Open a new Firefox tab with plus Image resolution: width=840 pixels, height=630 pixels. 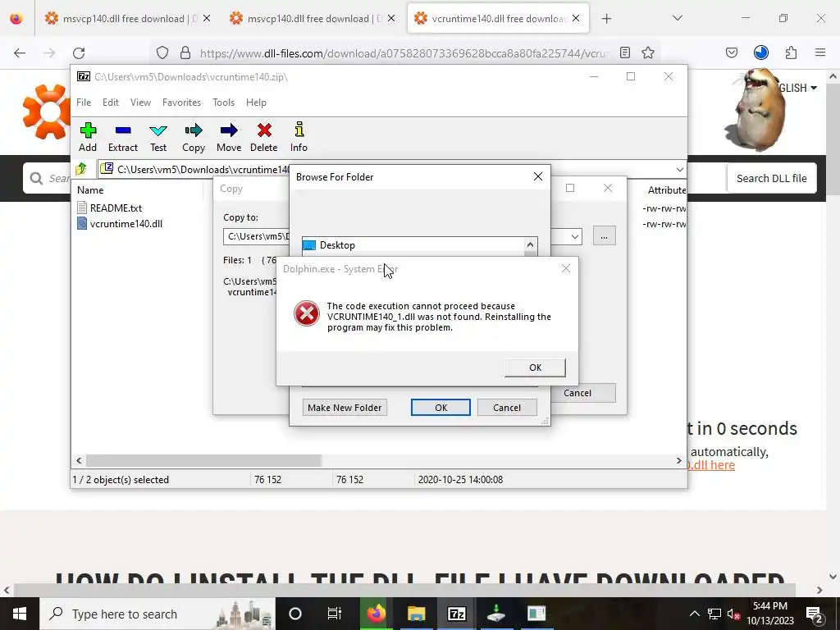(x=606, y=19)
